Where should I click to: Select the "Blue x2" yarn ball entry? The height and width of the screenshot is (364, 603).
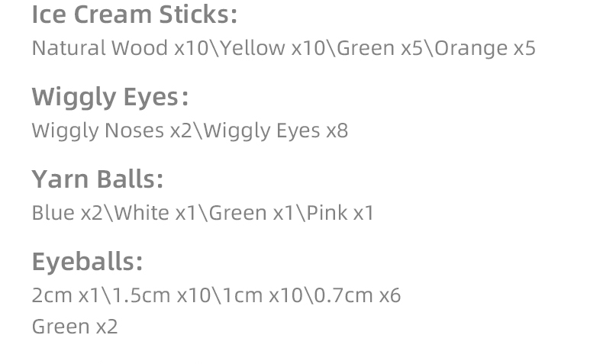[x=66, y=213]
